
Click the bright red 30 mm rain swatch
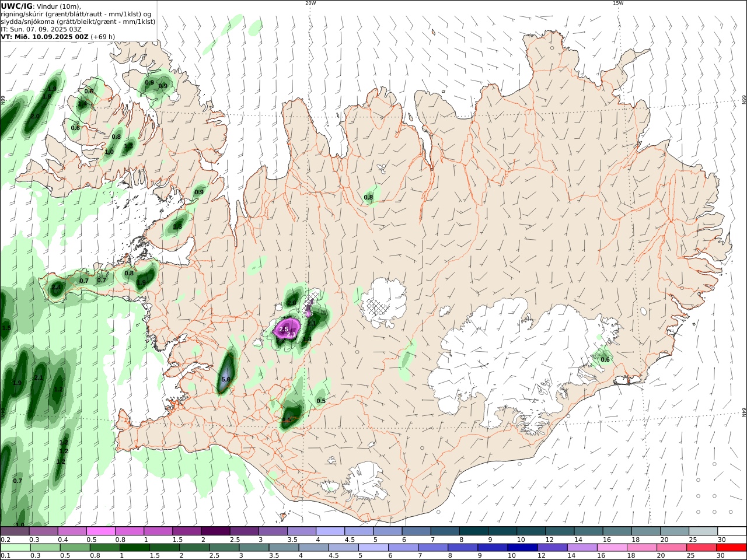pyautogui.click(x=732, y=548)
